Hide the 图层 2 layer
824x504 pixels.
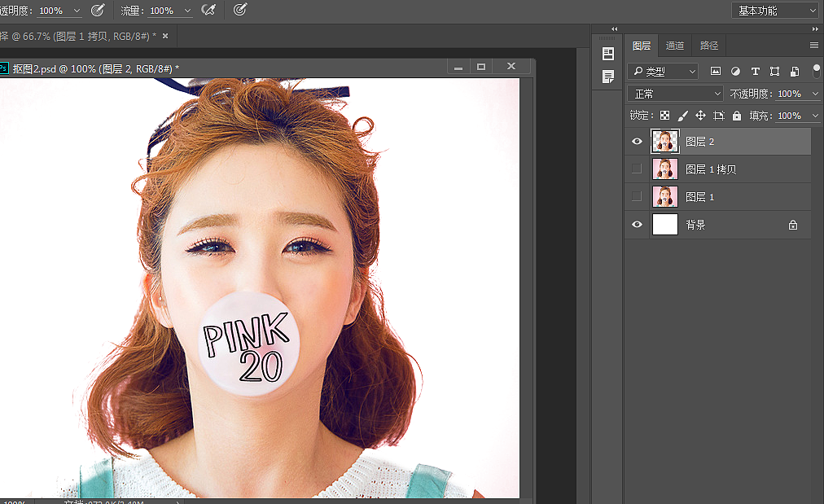click(x=637, y=142)
